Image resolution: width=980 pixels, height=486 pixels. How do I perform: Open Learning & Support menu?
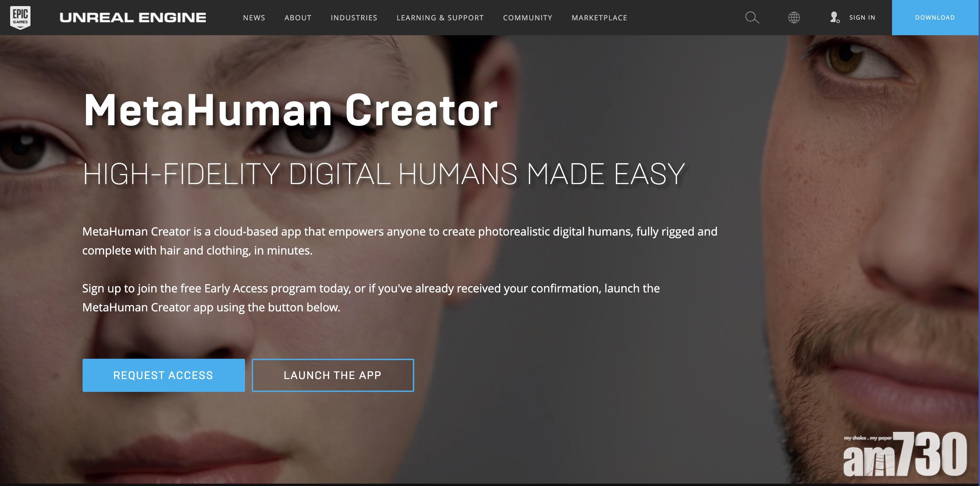point(440,18)
